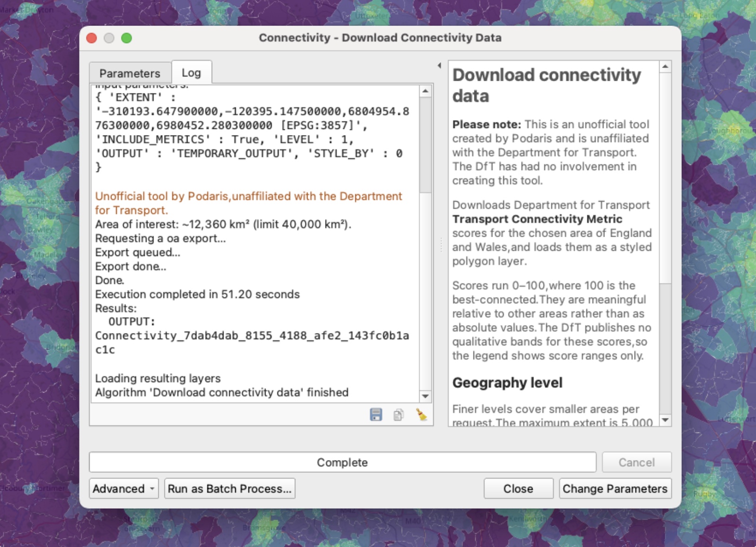Click the 'Export queued...' log line
This screenshot has width=756, height=547.
click(x=137, y=252)
